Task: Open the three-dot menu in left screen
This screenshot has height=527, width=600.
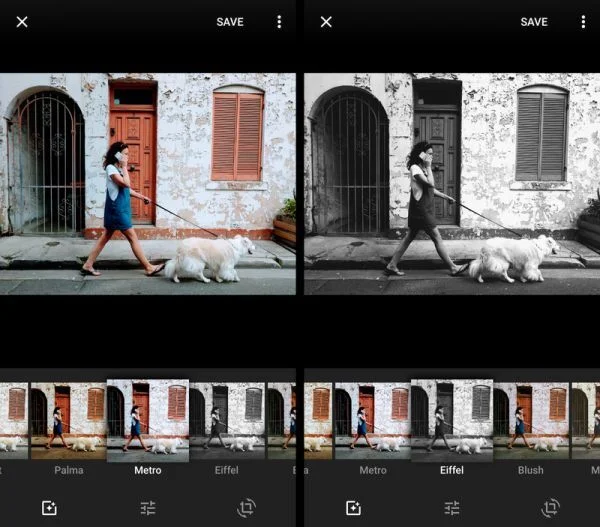Action: click(x=279, y=22)
